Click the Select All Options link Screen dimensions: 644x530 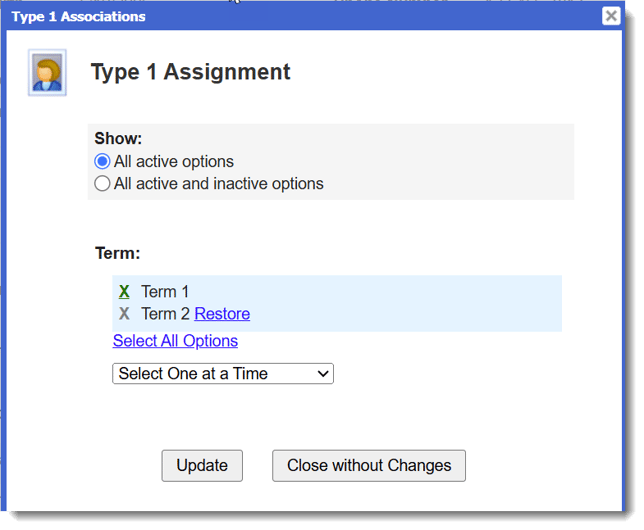tap(175, 341)
